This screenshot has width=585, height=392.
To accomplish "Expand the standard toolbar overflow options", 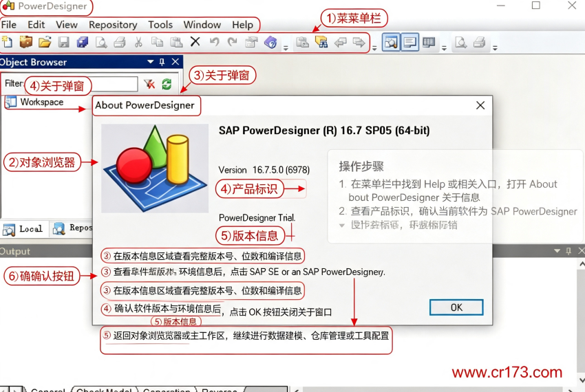I will click(x=286, y=47).
